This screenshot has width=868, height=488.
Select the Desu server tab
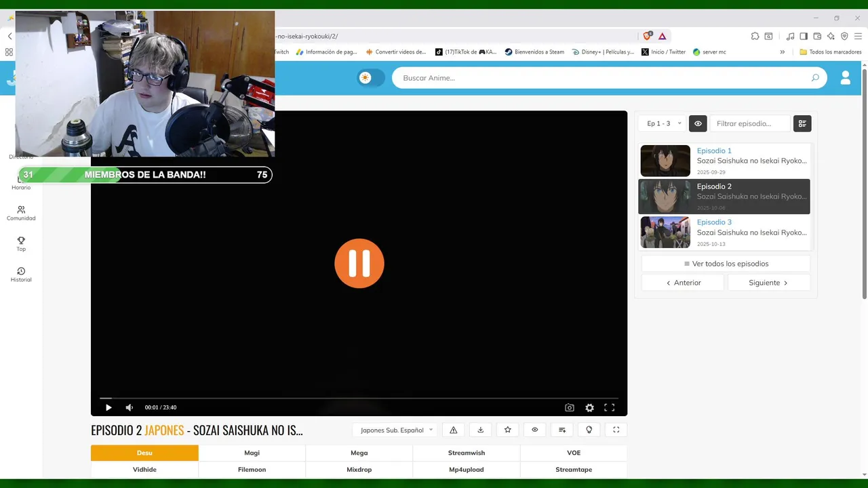(x=144, y=453)
